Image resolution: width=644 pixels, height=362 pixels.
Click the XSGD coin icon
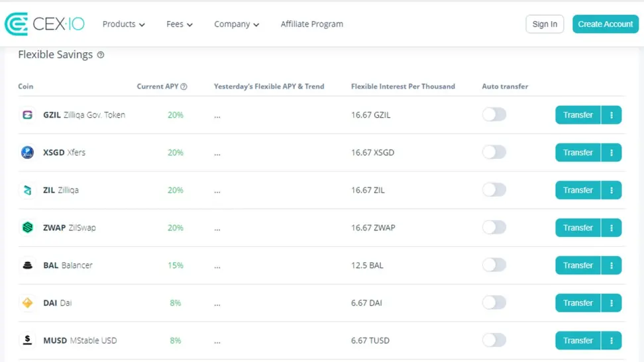(x=28, y=152)
